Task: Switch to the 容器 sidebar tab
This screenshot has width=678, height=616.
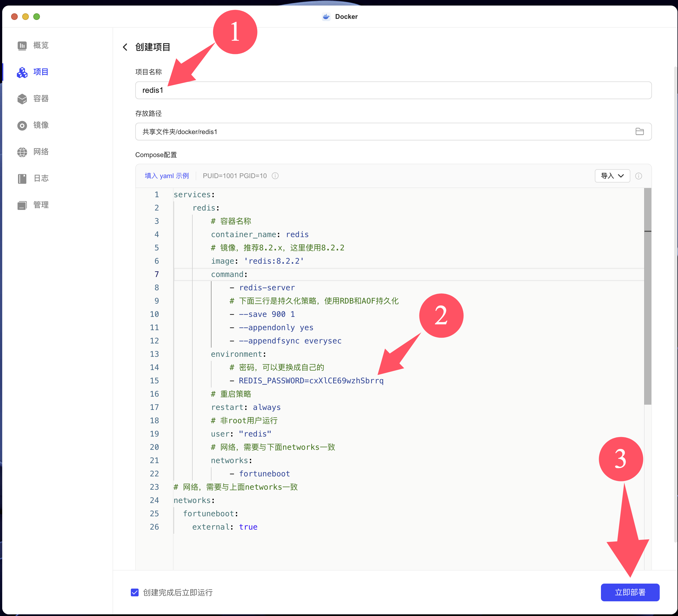Action: pyautogui.click(x=41, y=99)
